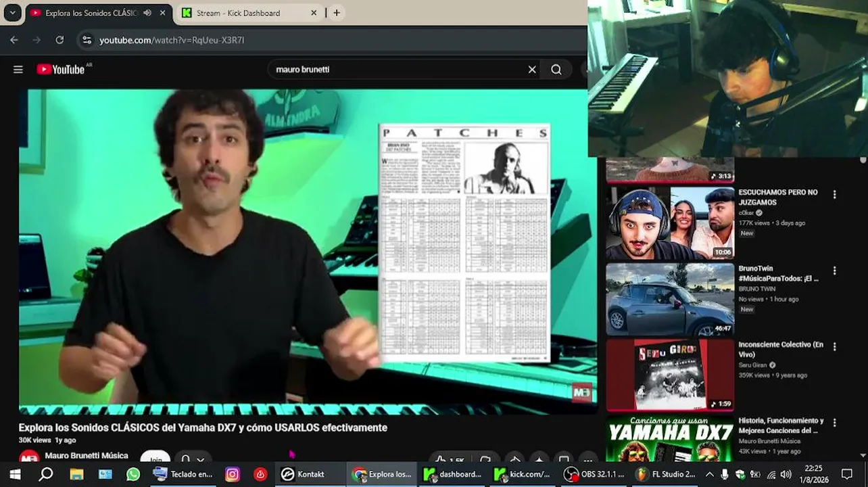Close the Stream - Kick Dashboard tab

click(314, 13)
